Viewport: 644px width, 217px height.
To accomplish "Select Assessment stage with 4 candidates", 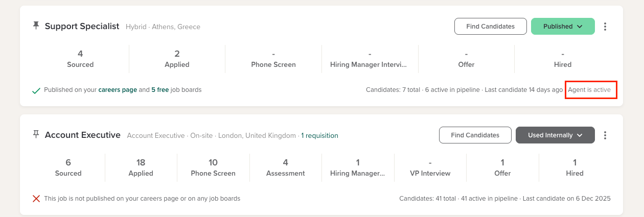I will point(285,167).
